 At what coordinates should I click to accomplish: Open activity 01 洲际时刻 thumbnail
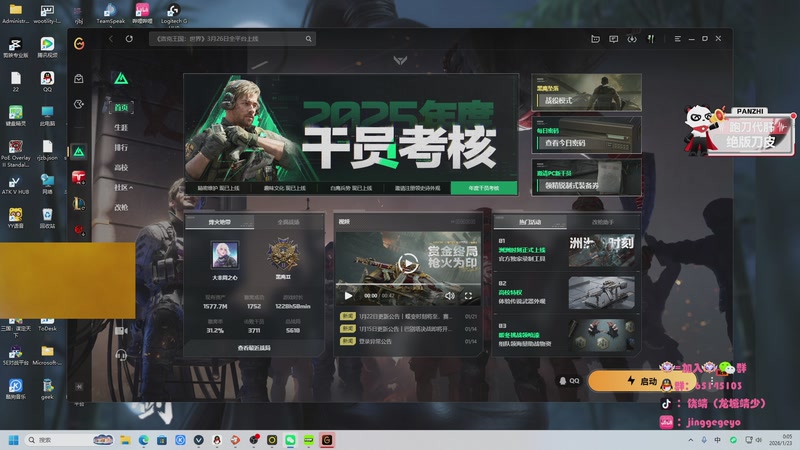click(602, 251)
